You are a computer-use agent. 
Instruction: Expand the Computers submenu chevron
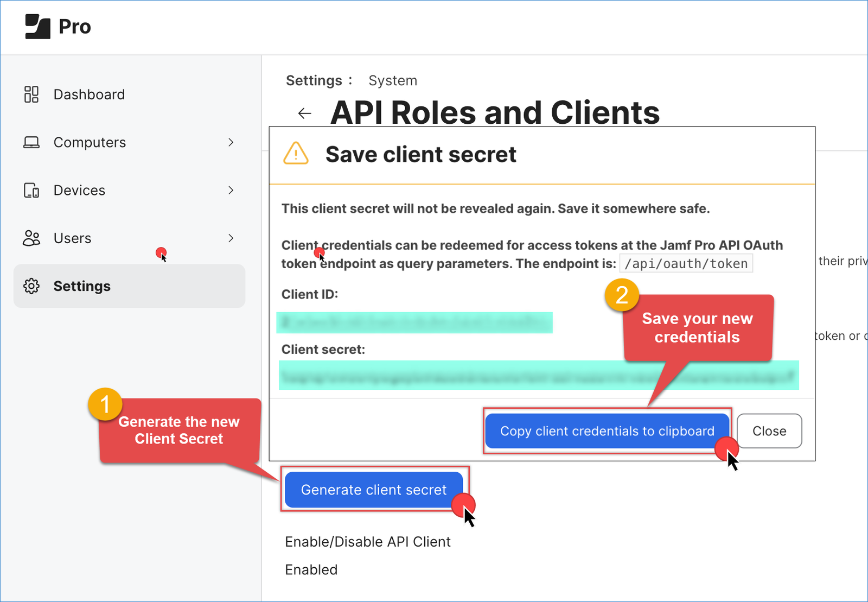[x=231, y=142]
